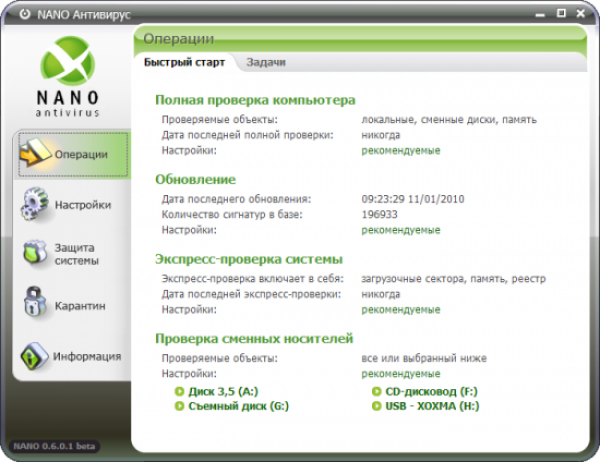Scan CD-дисковод (F:)
This screenshot has height=462, width=600.
(x=432, y=392)
